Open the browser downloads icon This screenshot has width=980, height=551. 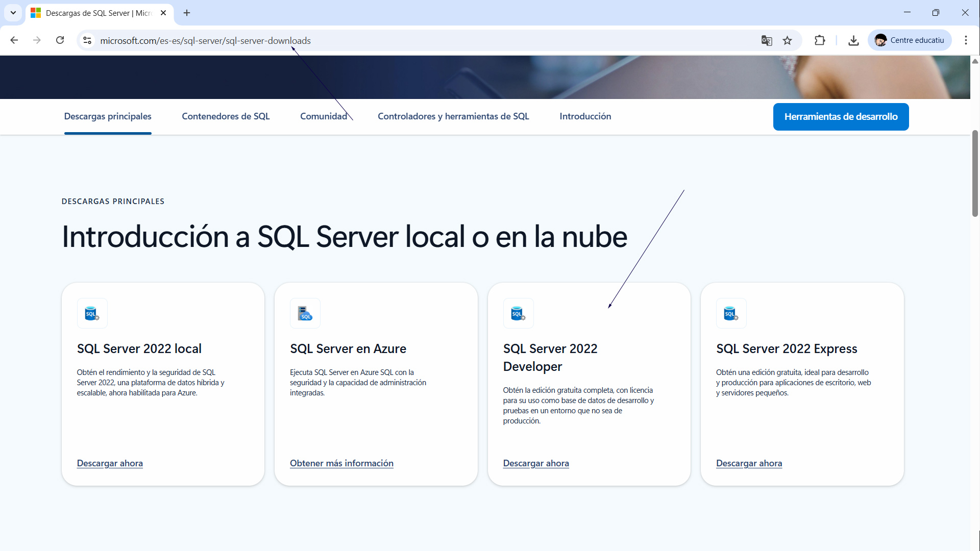tap(853, 40)
